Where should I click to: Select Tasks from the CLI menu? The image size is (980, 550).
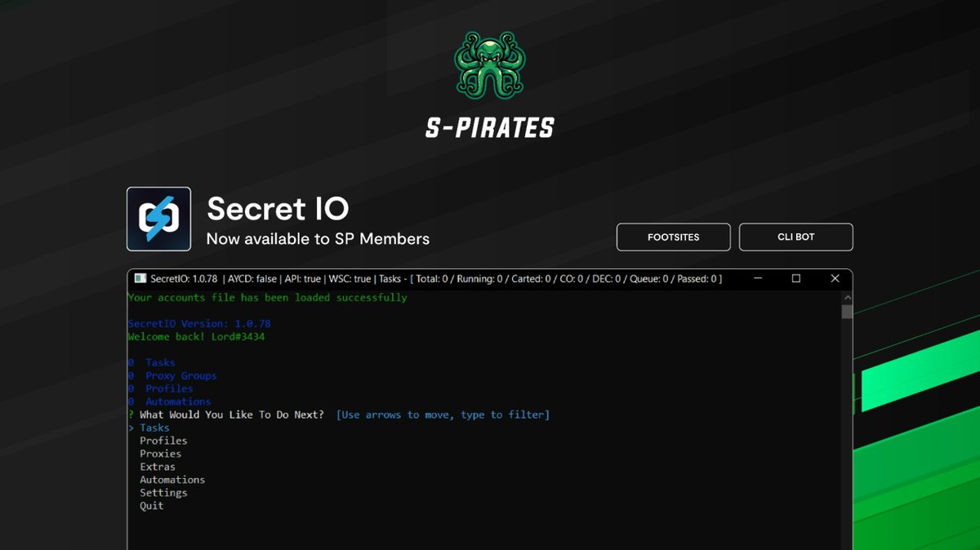pos(154,427)
